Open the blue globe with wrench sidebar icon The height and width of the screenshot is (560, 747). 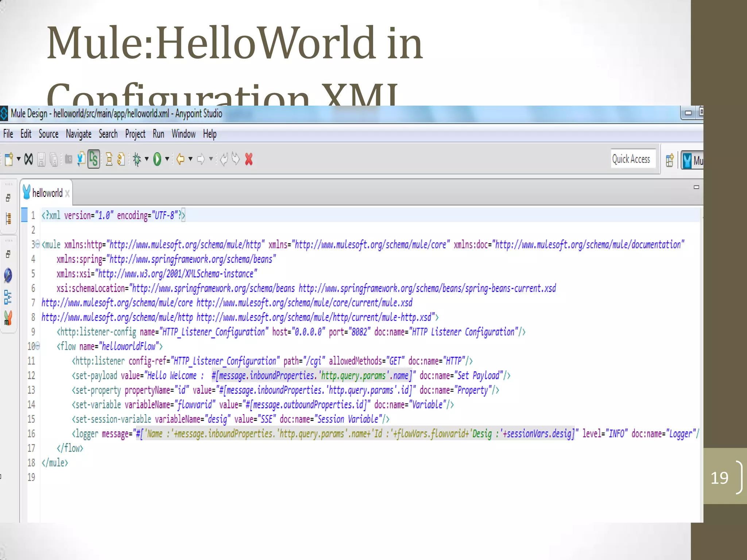(x=8, y=275)
